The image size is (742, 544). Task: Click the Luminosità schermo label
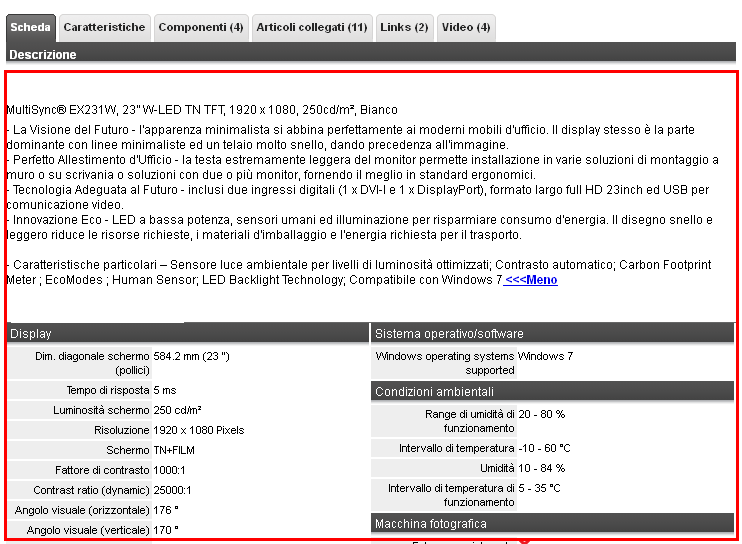(x=101, y=410)
